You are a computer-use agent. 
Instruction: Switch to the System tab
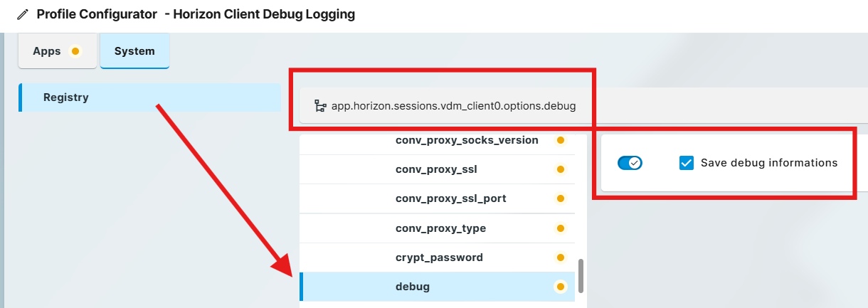coord(134,51)
